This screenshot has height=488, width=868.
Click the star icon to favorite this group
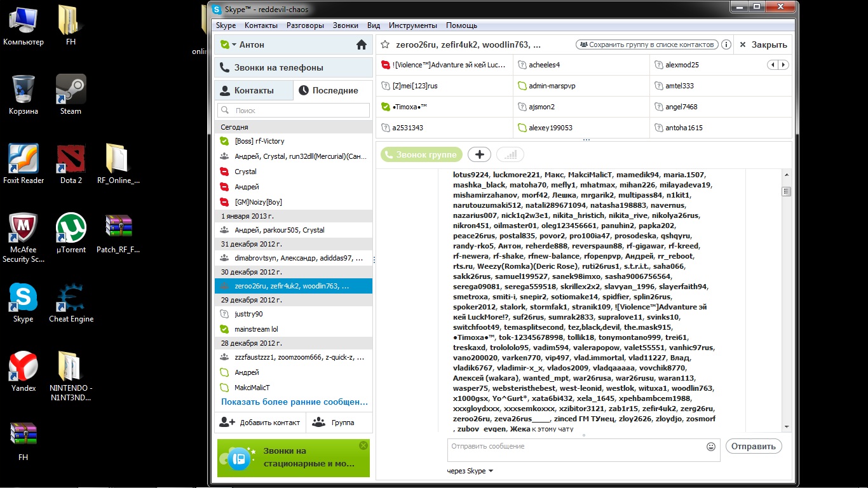(385, 44)
